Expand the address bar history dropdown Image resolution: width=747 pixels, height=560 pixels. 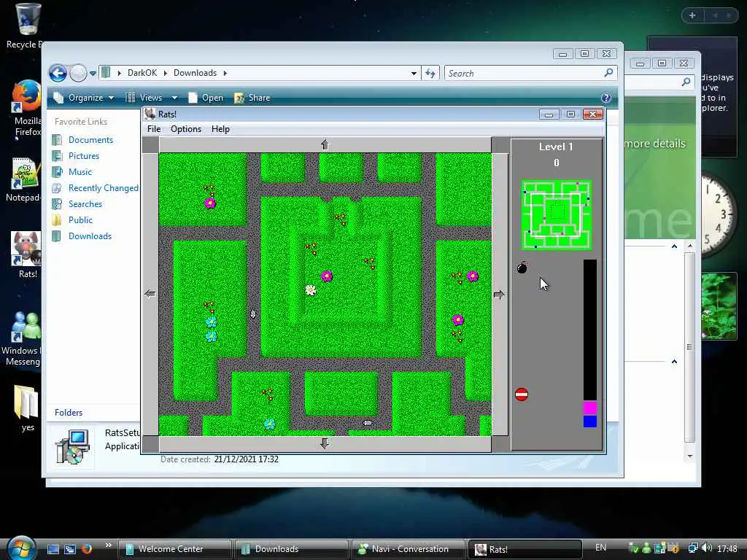pyautogui.click(x=414, y=74)
